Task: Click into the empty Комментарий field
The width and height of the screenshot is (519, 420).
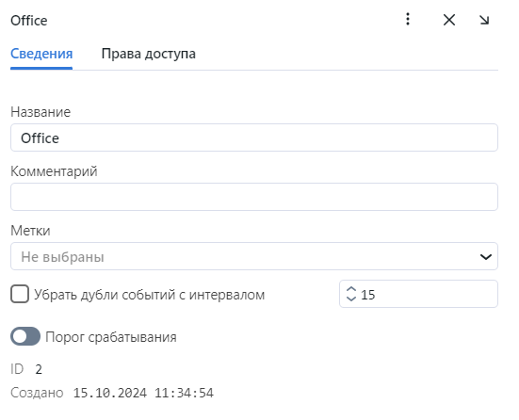Action: coord(254,197)
